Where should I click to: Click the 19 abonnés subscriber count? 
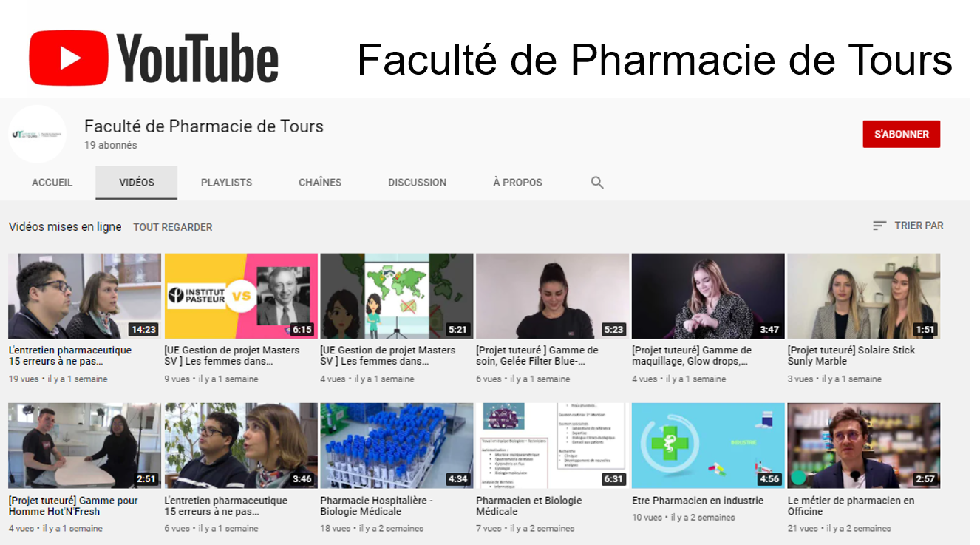coord(111,146)
